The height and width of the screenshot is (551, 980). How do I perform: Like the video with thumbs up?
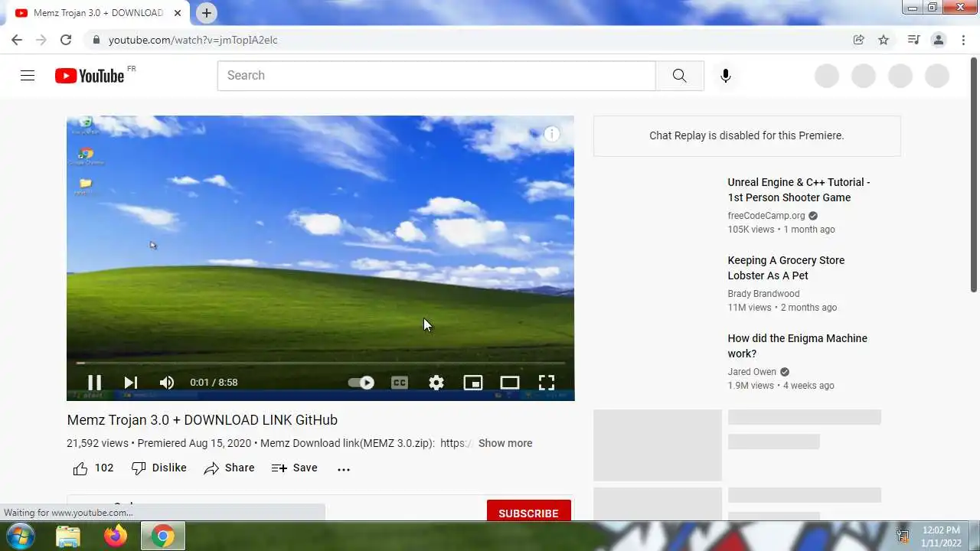(93, 468)
